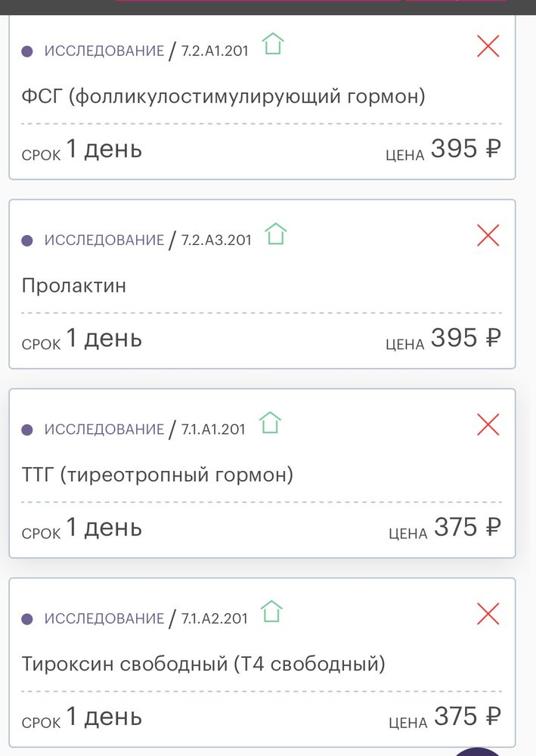The height and width of the screenshot is (756, 536).
Task: Open Тироксин свободный (Т4 свободный) test title
Action: 203,663
